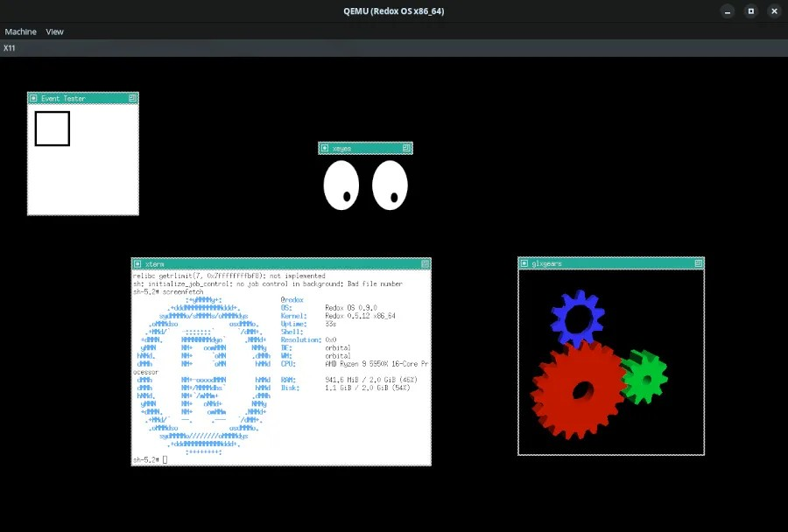
Task: Click the left eye in xeyes
Action: pos(341,184)
